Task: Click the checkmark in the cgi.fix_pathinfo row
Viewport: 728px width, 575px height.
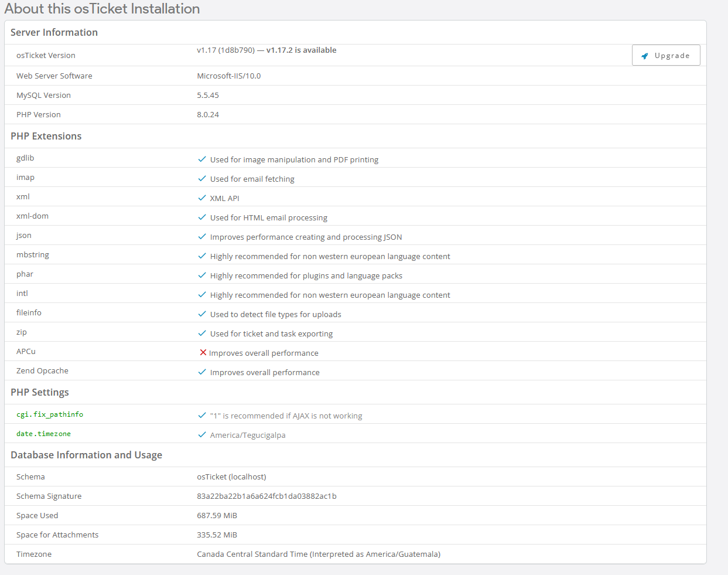Action: click(x=202, y=416)
